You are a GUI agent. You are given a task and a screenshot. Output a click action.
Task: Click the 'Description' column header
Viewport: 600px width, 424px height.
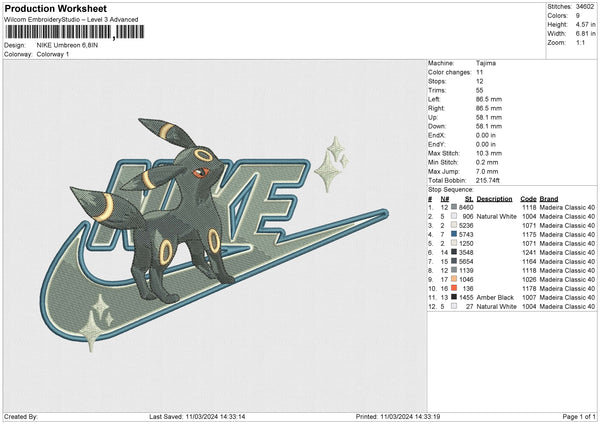494,199
